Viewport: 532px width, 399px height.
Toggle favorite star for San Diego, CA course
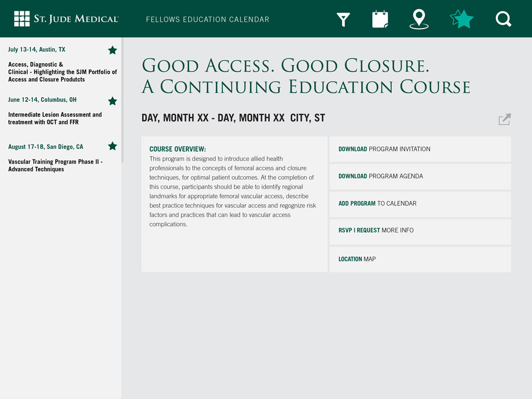click(x=112, y=146)
